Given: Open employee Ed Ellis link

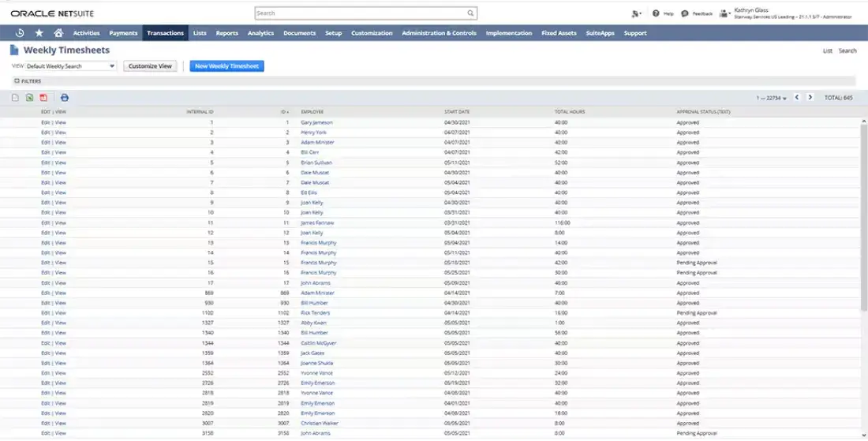Looking at the screenshot, I should click(x=309, y=192).
